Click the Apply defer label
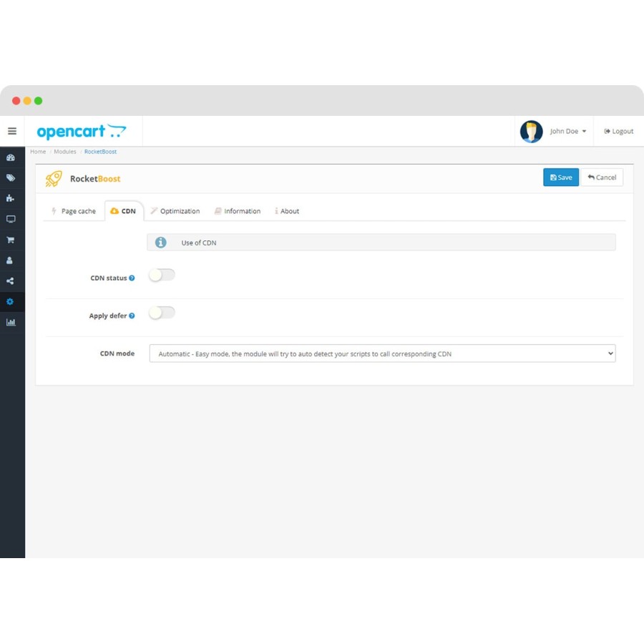Image resolution: width=644 pixels, height=644 pixels. (x=107, y=316)
